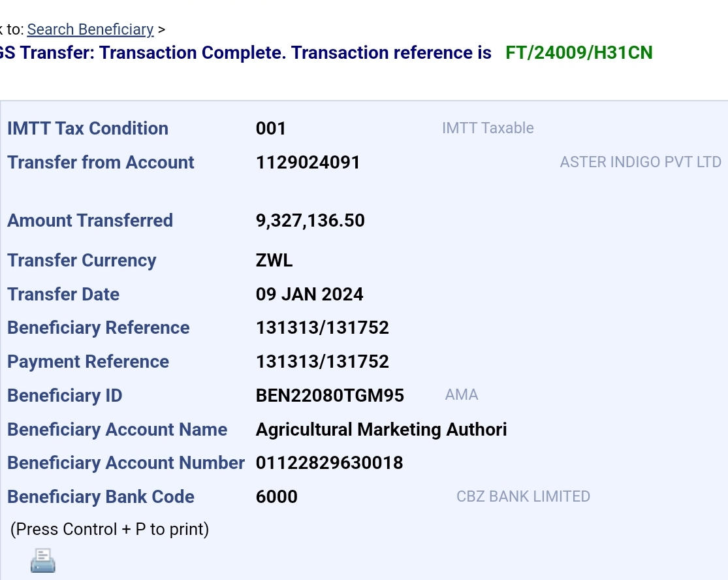
Task: Click the beneficiary bank code 6000
Action: click(277, 497)
